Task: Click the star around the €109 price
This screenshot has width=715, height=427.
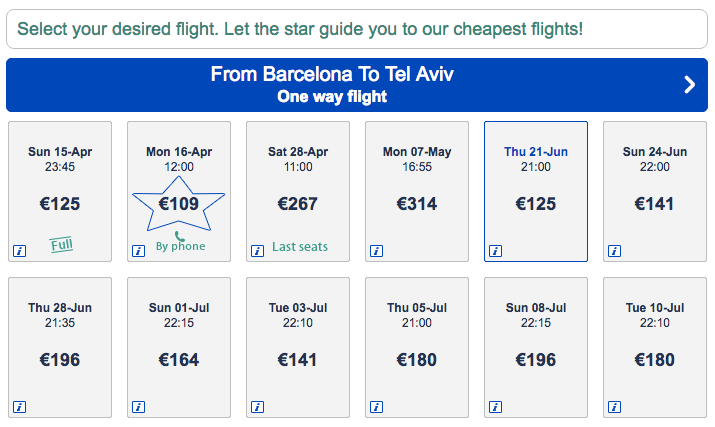Action: click(x=179, y=204)
